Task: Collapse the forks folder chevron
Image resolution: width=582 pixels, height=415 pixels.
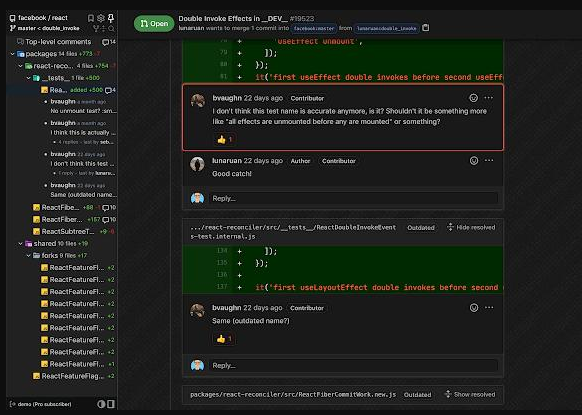Action: [x=29, y=255]
